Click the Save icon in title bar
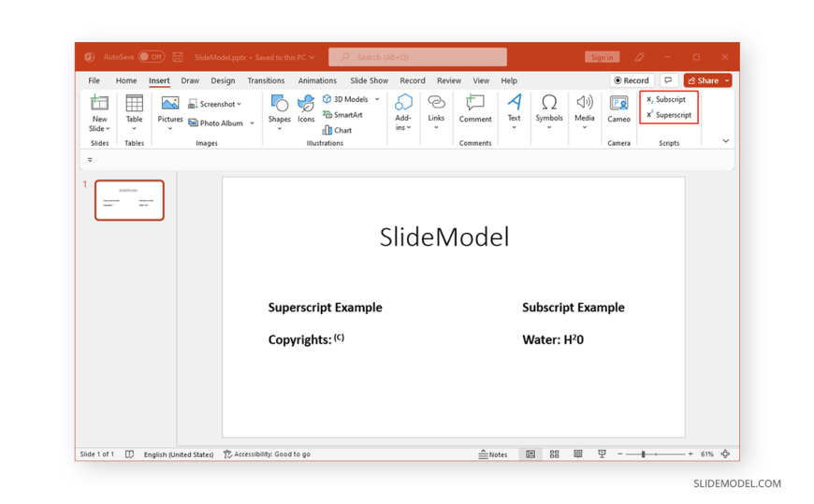Screen dimensions: 814x504 tap(178, 57)
